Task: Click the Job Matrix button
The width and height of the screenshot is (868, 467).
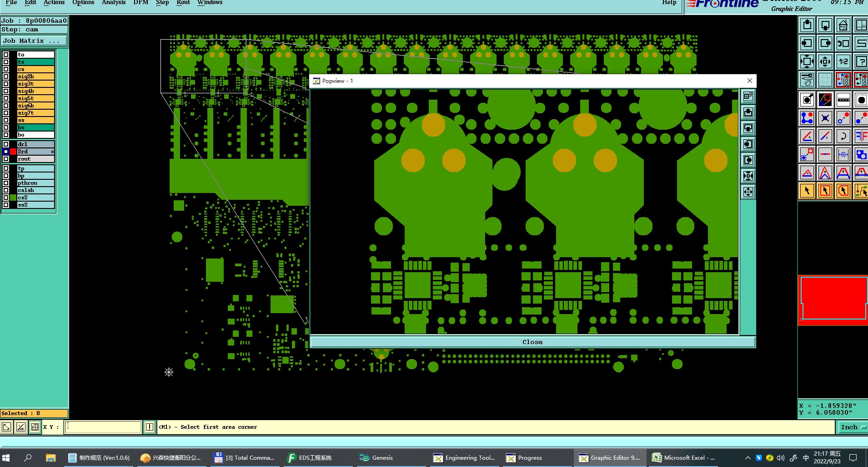Action: coord(34,41)
